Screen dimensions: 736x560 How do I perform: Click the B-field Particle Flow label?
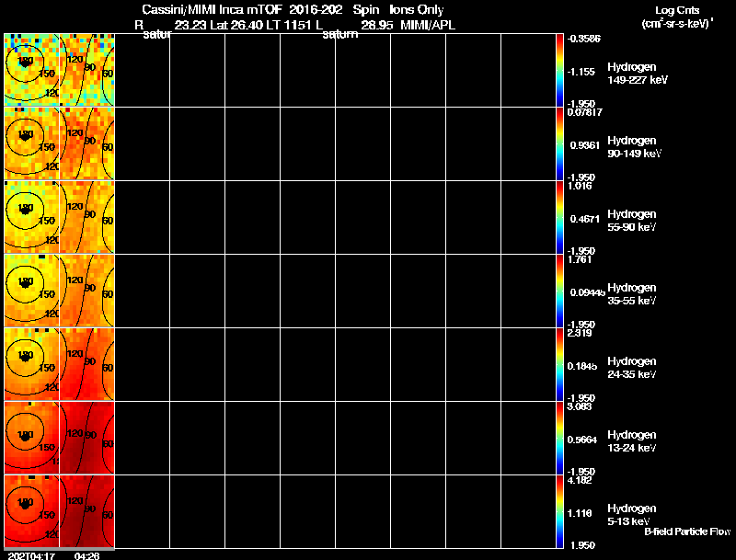(x=687, y=531)
